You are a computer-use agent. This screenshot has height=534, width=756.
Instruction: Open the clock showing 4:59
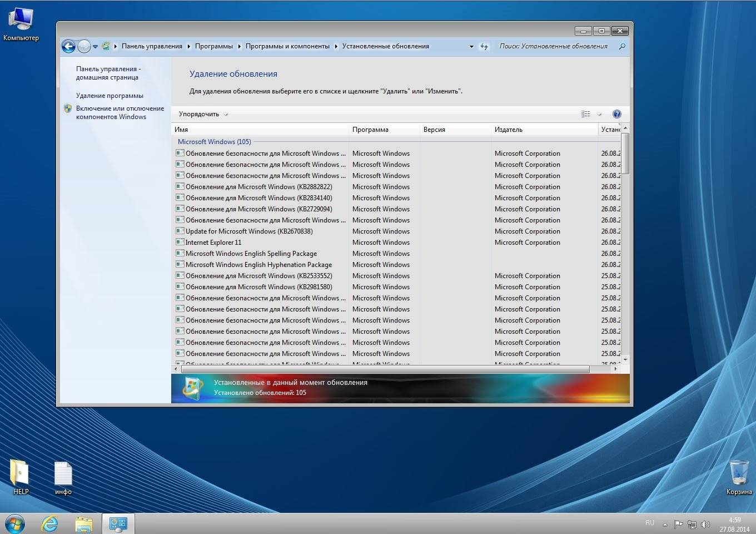pos(734,524)
